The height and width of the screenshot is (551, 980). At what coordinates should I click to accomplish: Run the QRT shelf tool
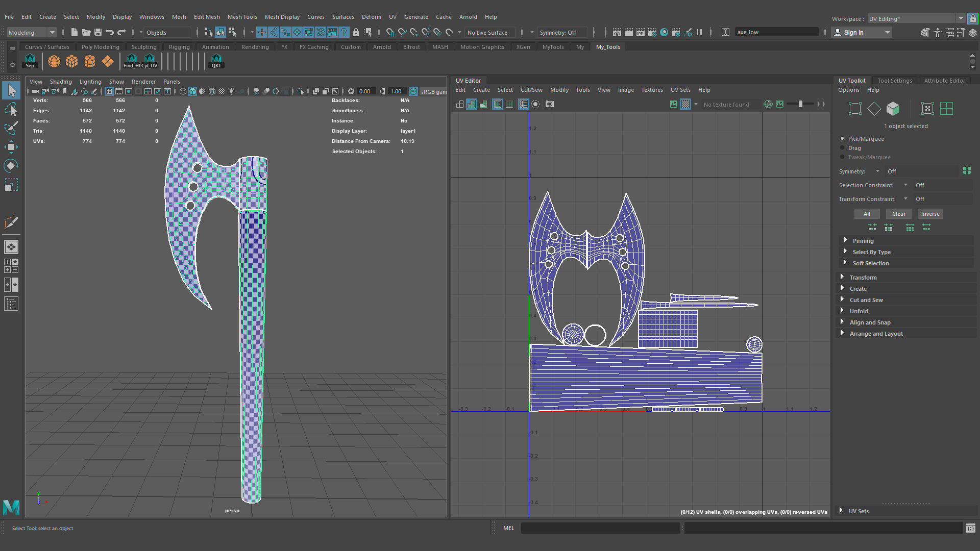coord(216,61)
